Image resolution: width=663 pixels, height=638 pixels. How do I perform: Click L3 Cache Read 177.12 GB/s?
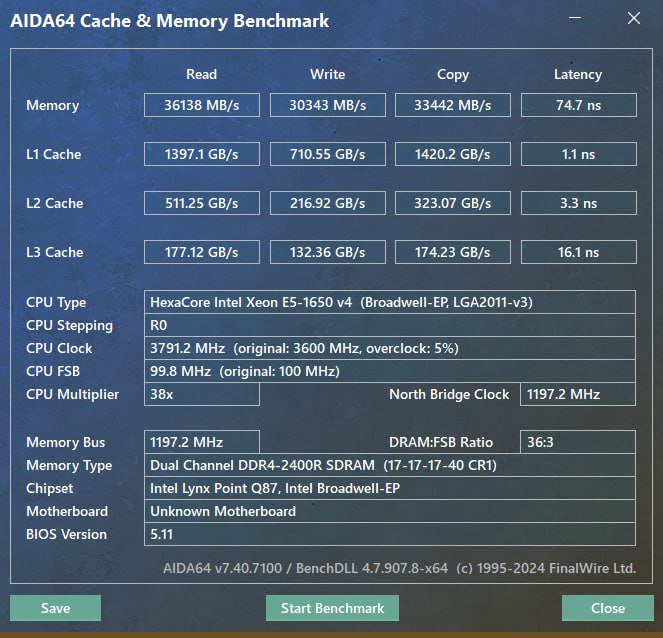pyautogui.click(x=202, y=252)
